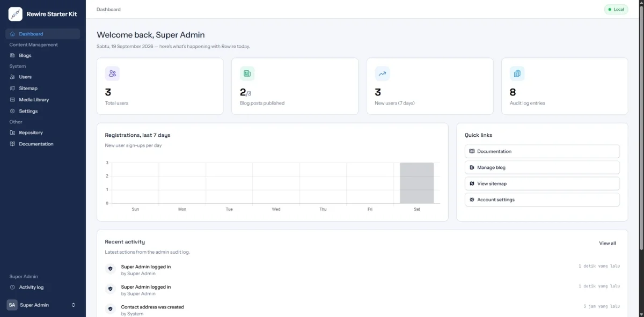Click the Account settings quick link button
The image size is (644, 317).
pos(542,200)
